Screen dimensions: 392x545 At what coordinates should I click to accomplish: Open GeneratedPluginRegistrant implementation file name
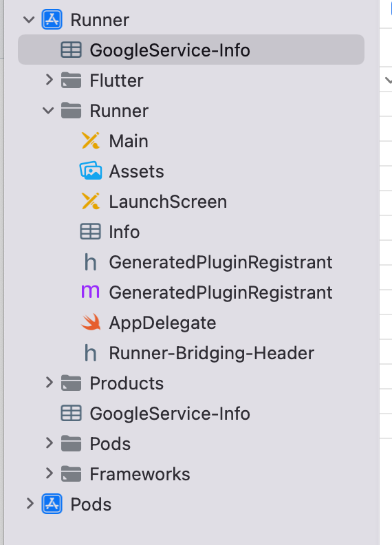tap(221, 293)
